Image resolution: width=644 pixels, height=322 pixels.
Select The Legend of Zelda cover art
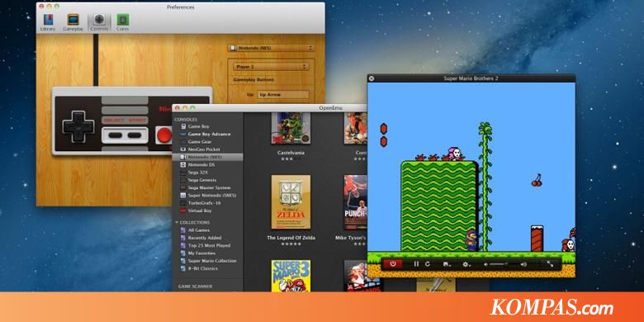coord(291,202)
